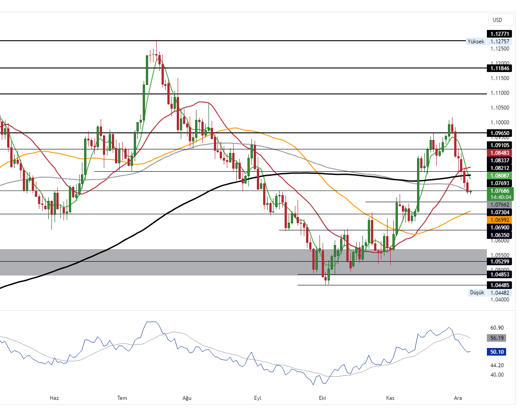Select the gray RSI average 56.19 label
Viewport: 520px width, 420px height.
[x=497, y=338]
